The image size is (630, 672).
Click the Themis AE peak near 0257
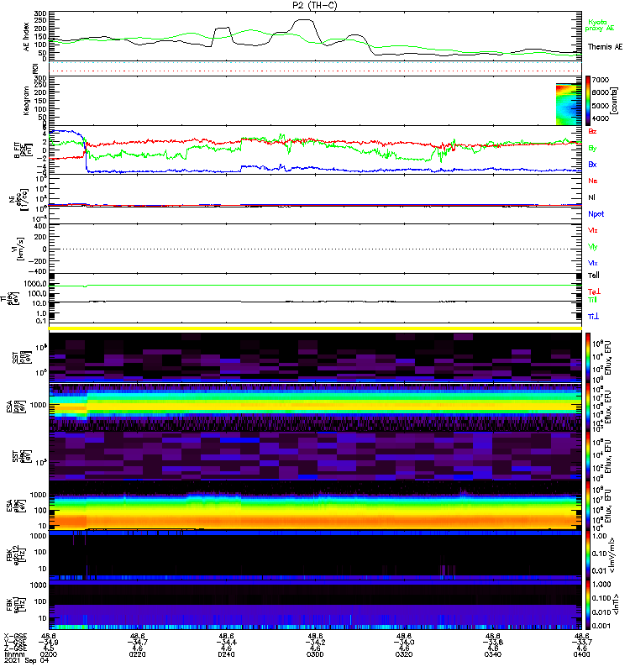point(304,20)
